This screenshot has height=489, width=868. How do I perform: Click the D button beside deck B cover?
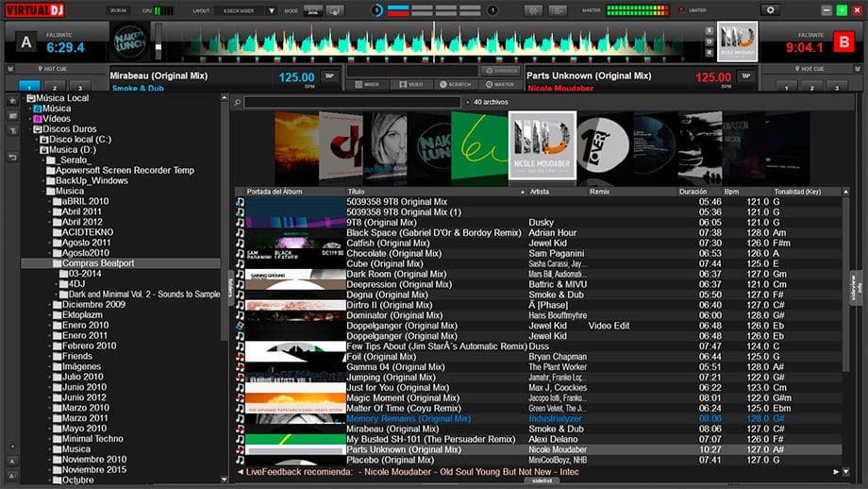(x=709, y=42)
